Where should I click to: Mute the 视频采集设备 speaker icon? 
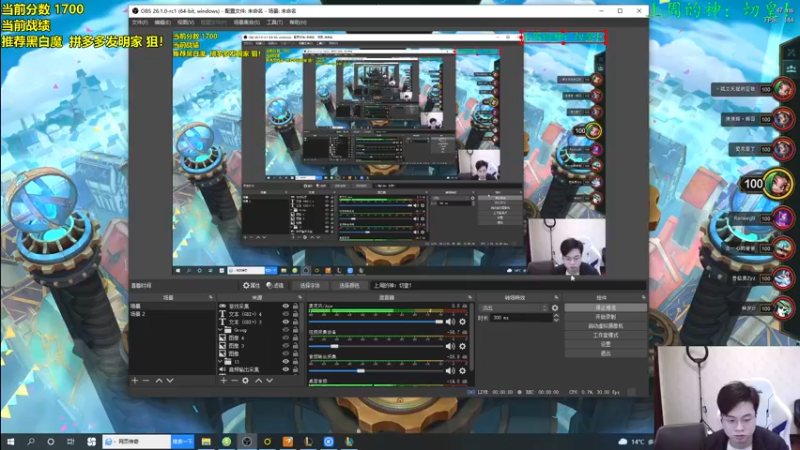[x=450, y=346]
